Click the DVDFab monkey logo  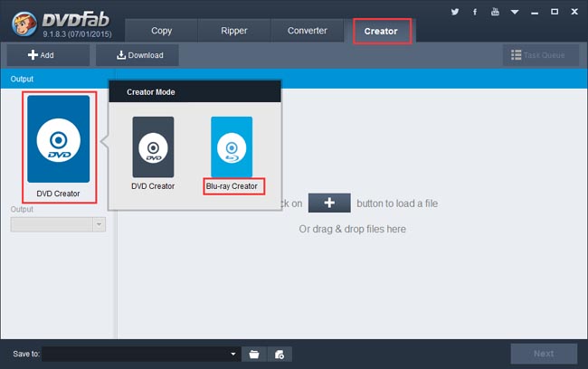click(x=24, y=24)
